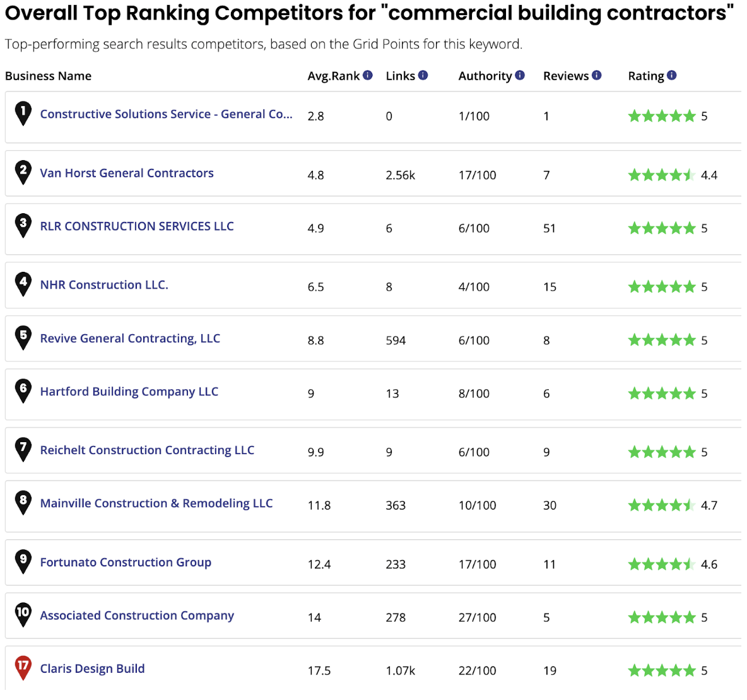Open the Van Horst General Contractors link
747x700 pixels.
tap(126, 173)
